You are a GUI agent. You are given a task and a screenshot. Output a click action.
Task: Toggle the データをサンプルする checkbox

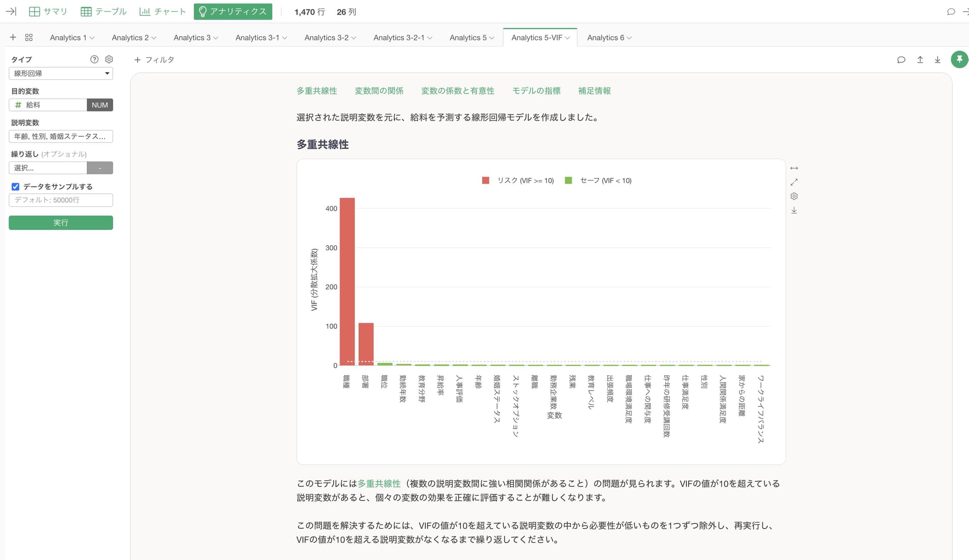16,187
